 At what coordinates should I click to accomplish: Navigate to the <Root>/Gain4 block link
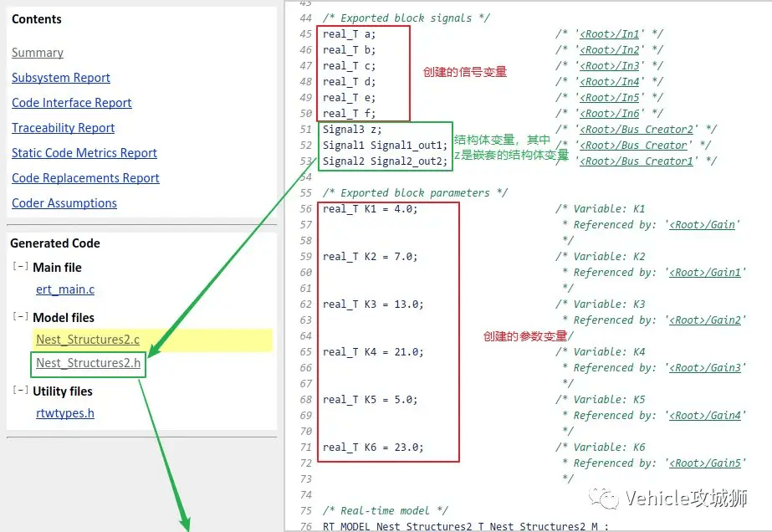pos(705,415)
